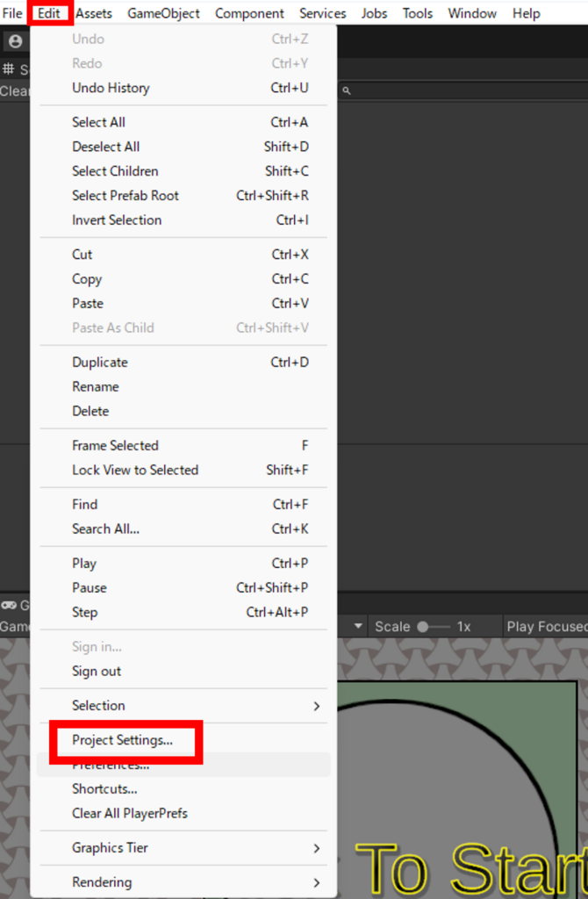
Task: Adjust the Scale slider handle
Action: [423, 627]
